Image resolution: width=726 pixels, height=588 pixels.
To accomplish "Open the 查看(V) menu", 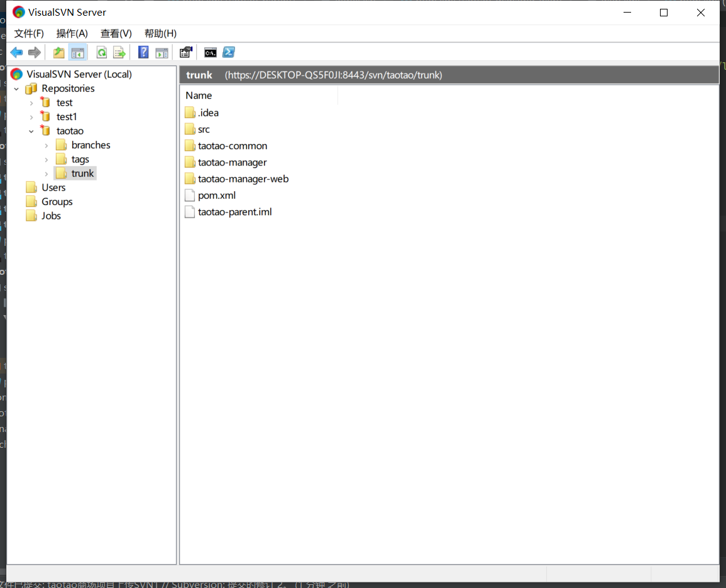I will point(116,33).
